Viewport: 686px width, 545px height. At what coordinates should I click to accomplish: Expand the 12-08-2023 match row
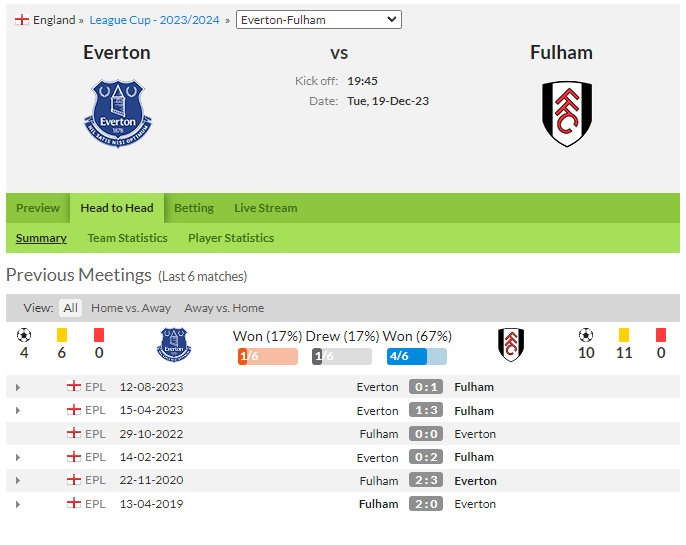pyautogui.click(x=18, y=388)
